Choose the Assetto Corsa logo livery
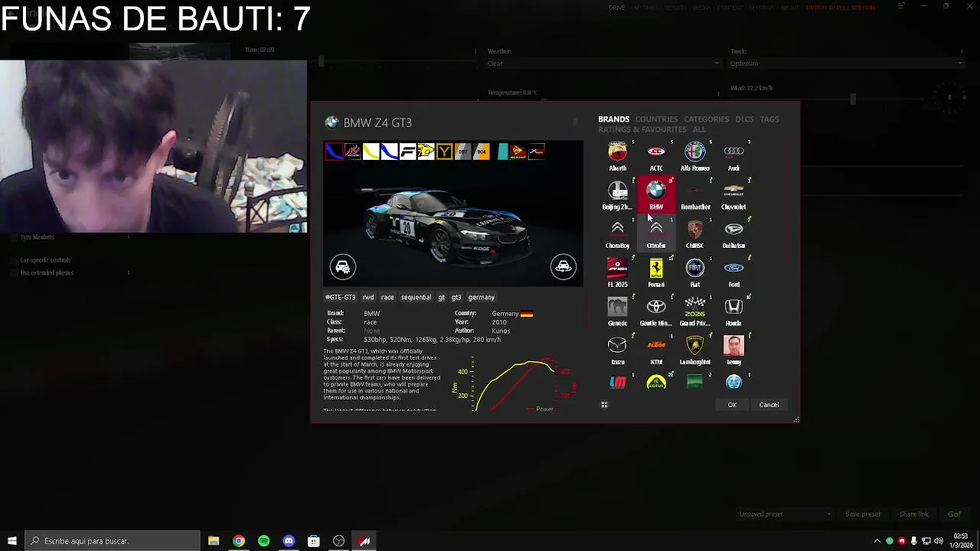The image size is (980, 551). coord(352,152)
